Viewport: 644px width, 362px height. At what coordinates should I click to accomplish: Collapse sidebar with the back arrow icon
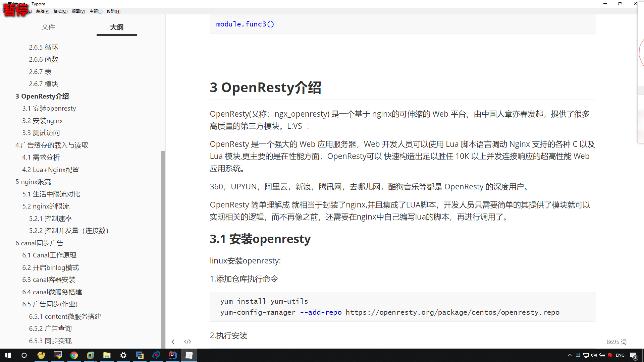[x=173, y=342]
